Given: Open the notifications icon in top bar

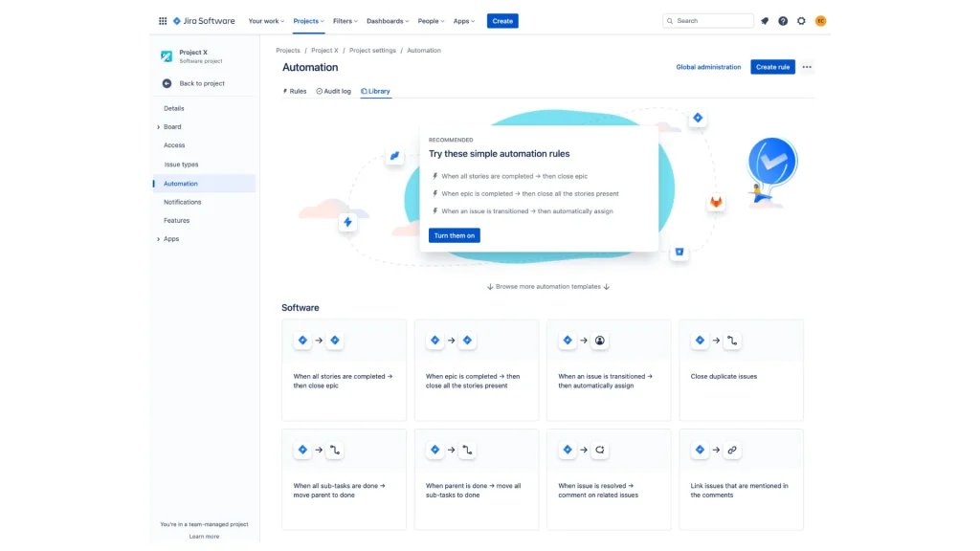Looking at the screenshot, I should [x=765, y=21].
